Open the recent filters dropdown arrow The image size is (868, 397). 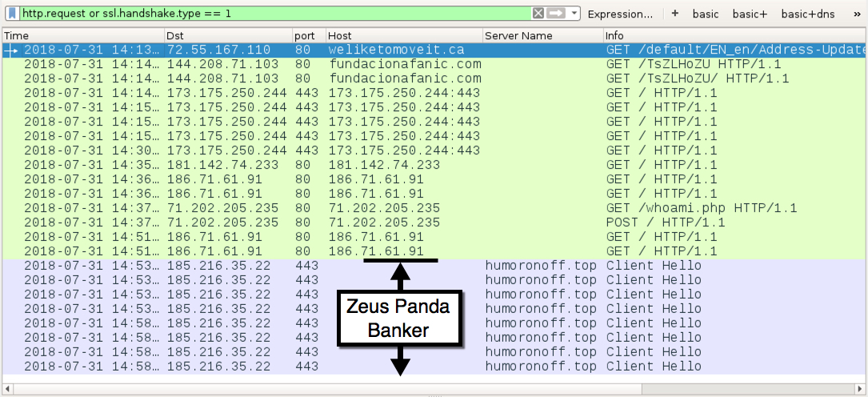pyautogui.click(x=574, y=14)
